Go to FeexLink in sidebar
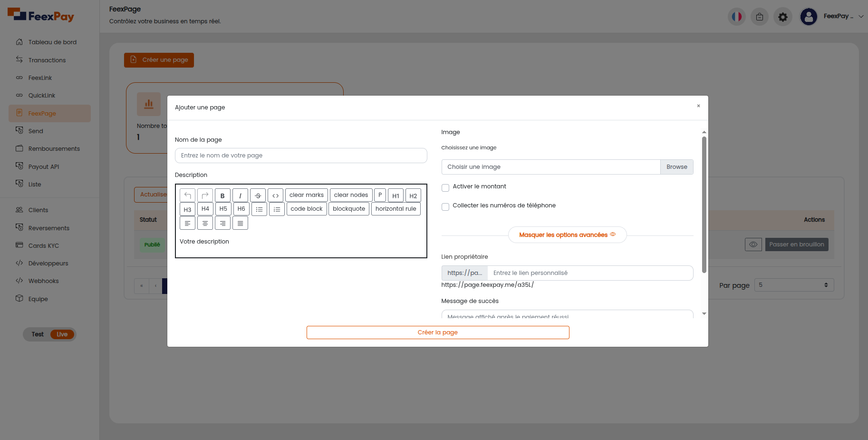 [x=49, y=78]
